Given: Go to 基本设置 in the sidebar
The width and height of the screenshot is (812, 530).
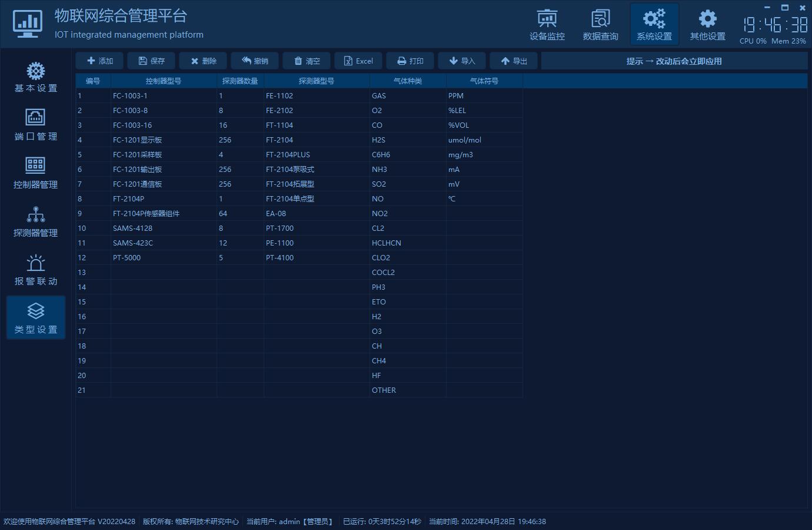Looking at the screenshot, I should tap(36, 77).
